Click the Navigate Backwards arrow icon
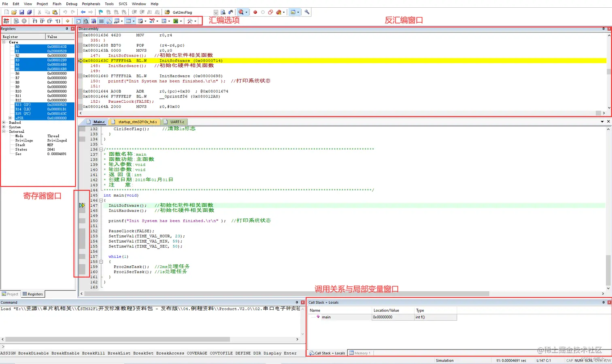This screenshot has height=364, width=612. 83,12
